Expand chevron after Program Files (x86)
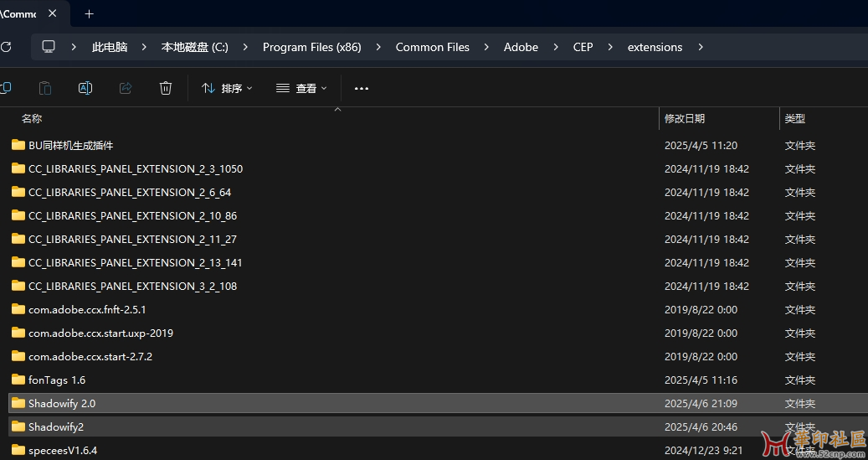The width and height of the screenshot is (868, 460). pyautogui.click(x=378, y=47)
